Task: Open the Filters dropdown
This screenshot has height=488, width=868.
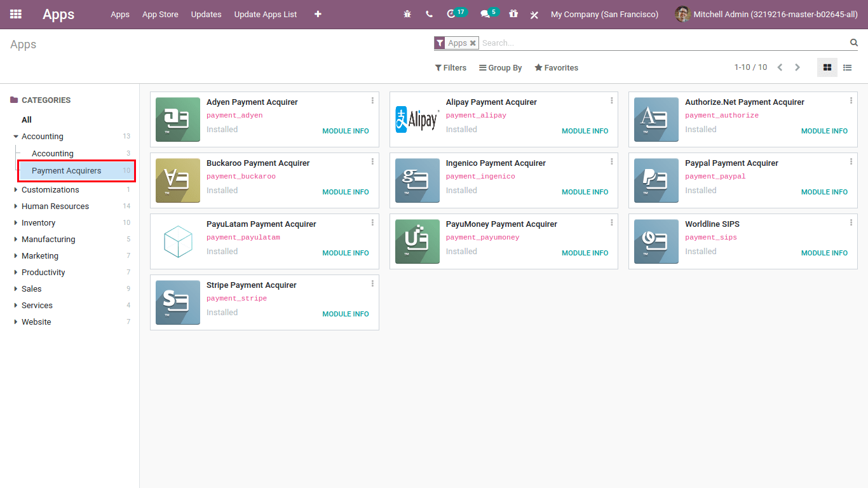Action: [x=451, y=67]
